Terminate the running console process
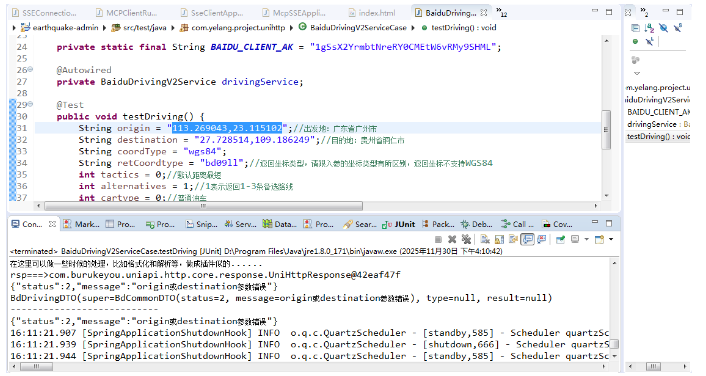The width and height of the screenshot is (706, 376). (438, 240)
